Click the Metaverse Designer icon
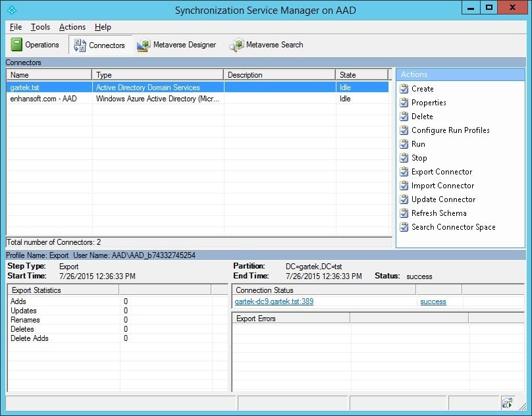Viewport: 532px width, 416px height. pyautogui.click(x=144, y=45)
